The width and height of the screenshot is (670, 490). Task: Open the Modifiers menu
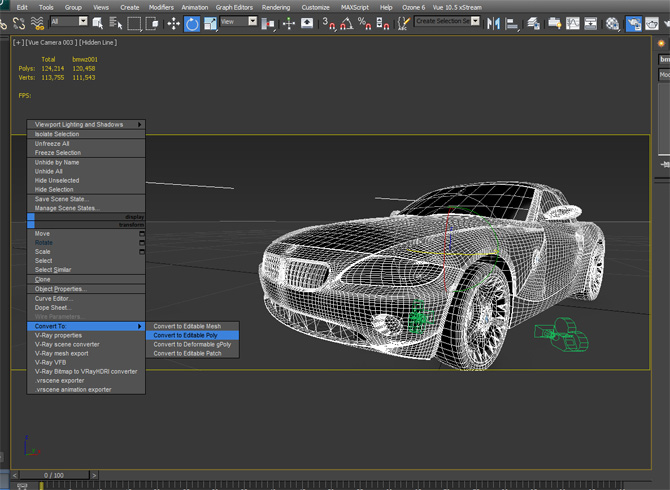[160, 7]
